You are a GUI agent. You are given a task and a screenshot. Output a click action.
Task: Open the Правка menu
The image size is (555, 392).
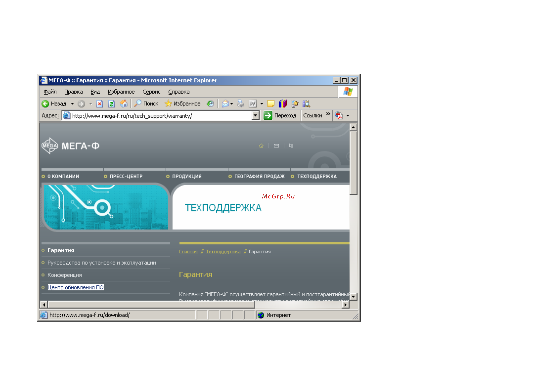(x=73, y=92)
